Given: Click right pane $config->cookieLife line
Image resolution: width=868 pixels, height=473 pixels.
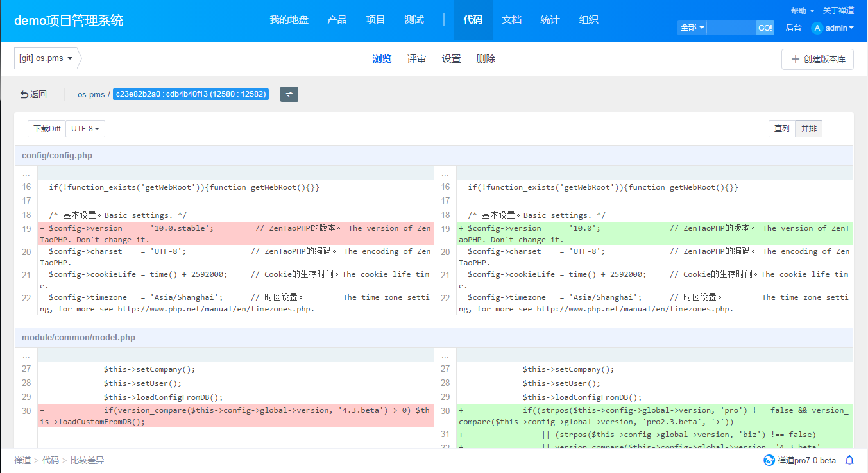Looking at the screenshot, I should 655,280.
